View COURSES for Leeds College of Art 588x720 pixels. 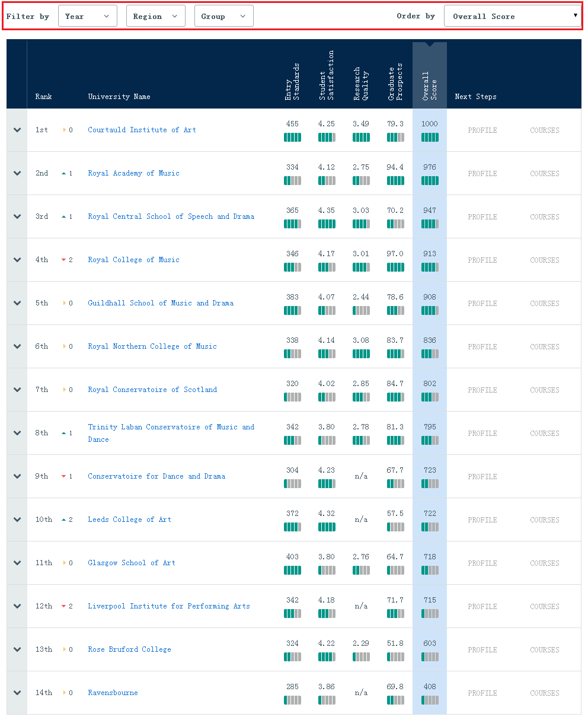tap(545, 520)
